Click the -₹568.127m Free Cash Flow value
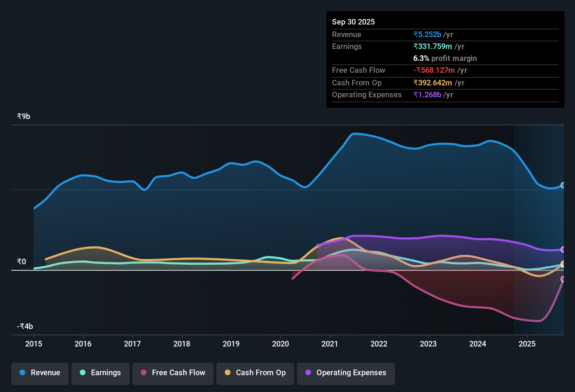 434,70
